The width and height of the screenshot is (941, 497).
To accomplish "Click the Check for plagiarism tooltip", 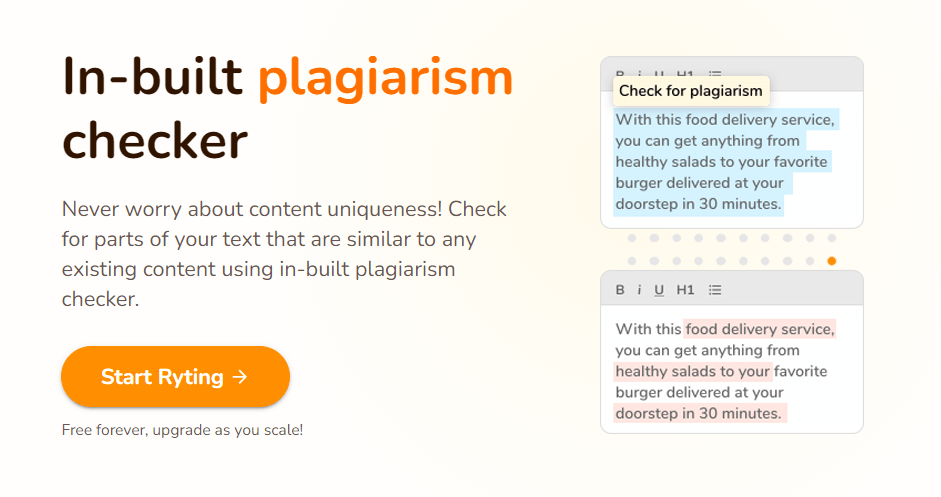I will click(x=691, y=91).
